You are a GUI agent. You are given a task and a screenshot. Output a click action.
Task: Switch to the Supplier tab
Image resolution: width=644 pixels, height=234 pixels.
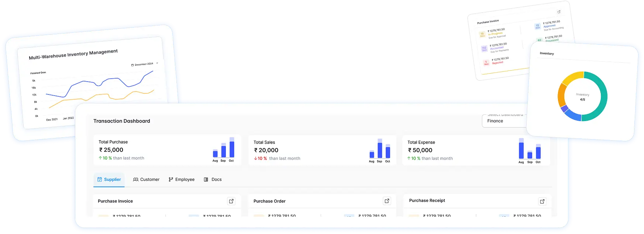[x=112, y=180]
